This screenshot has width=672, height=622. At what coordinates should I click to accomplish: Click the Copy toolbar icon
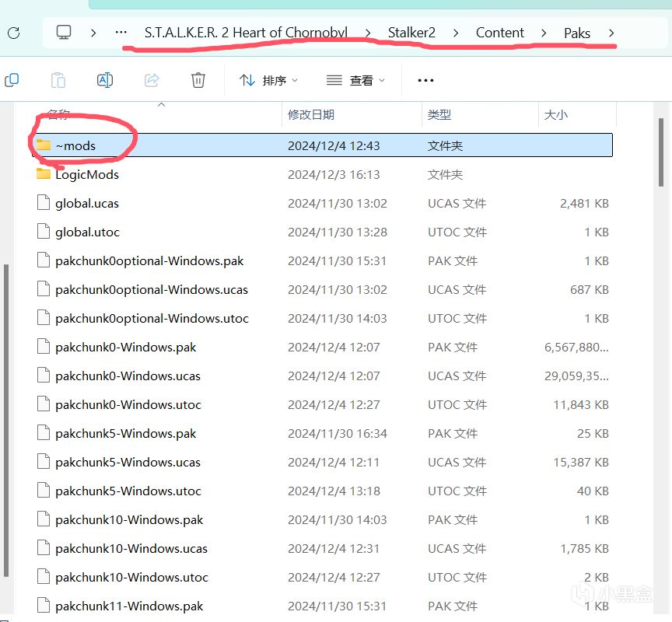(12, 80)
